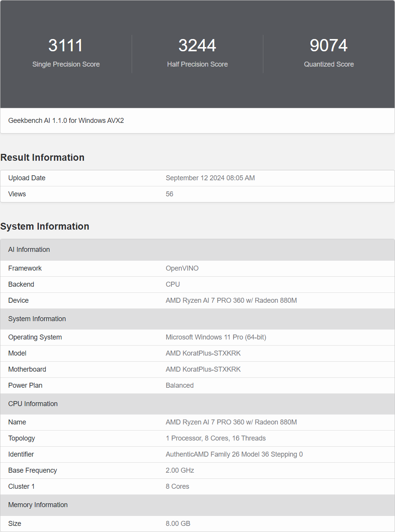Click the OpenVINO framework value
This screenshot has width=395, height=532.
[182, 268]
